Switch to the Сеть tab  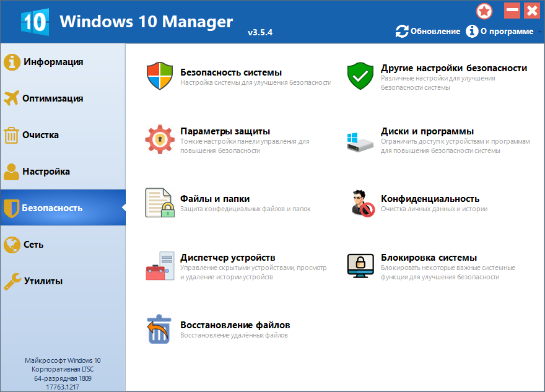pos(33,245)
